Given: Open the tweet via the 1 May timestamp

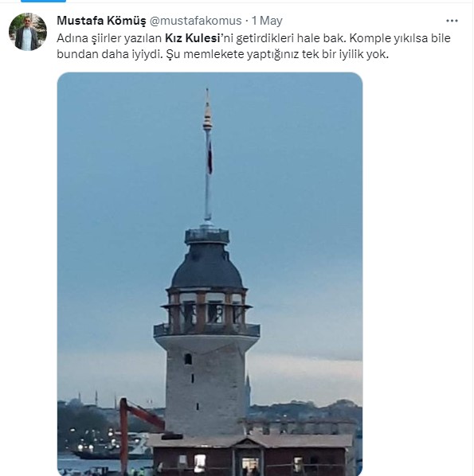Looking at the screenshot, I should [x=267, y=21].
